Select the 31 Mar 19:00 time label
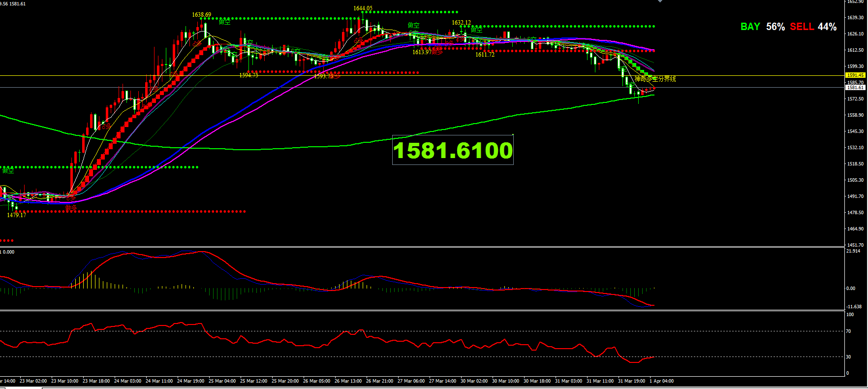The image size is (868, 389). (x=632, y=381)
